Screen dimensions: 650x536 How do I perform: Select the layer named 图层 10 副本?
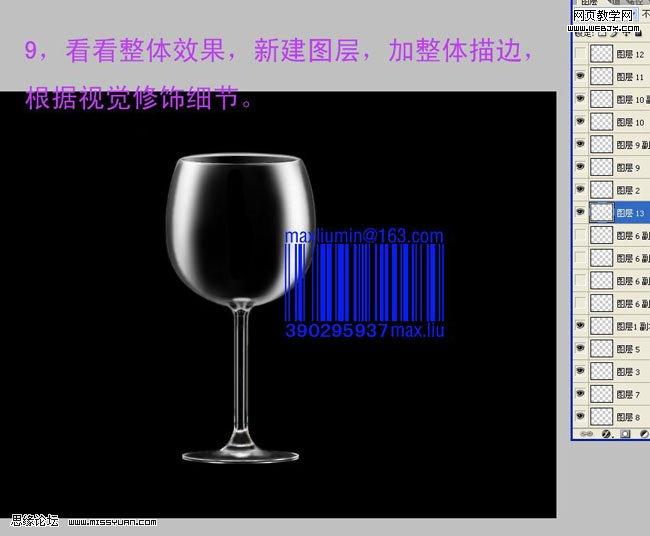633,99
